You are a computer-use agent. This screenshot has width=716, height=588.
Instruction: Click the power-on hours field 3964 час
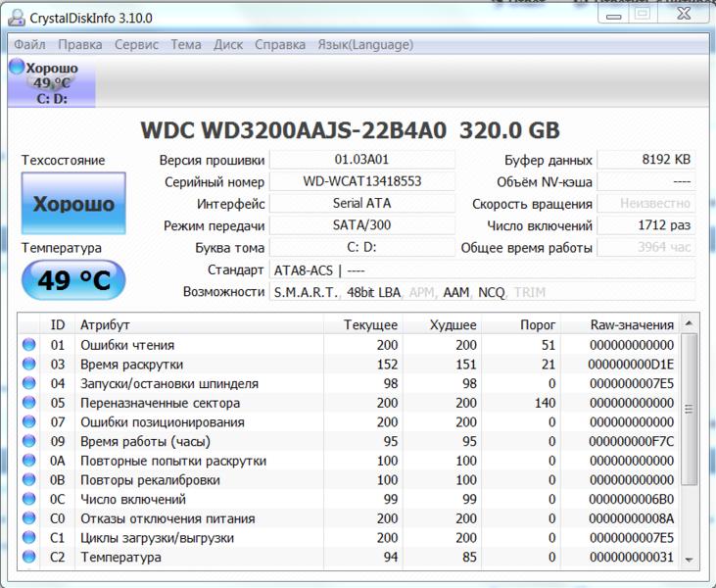pyautogui.click(x=646, y=247)
